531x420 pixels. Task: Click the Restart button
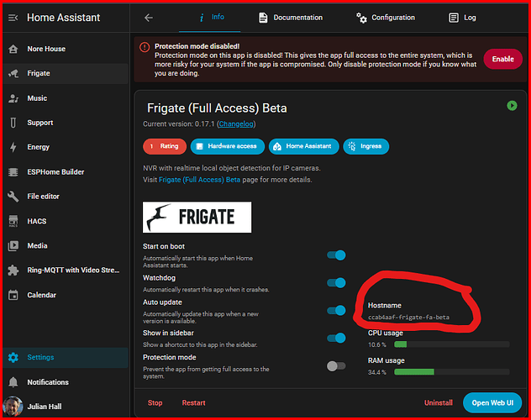coord(194,402)
